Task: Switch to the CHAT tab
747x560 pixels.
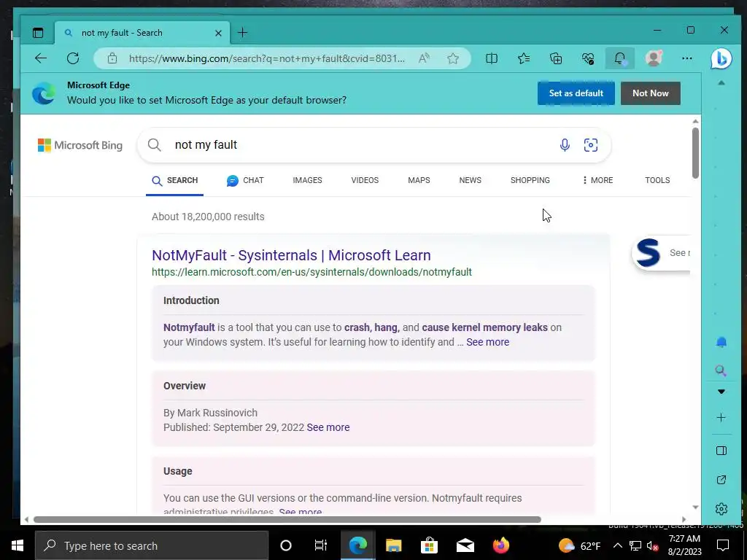Action: pos(245,181)
